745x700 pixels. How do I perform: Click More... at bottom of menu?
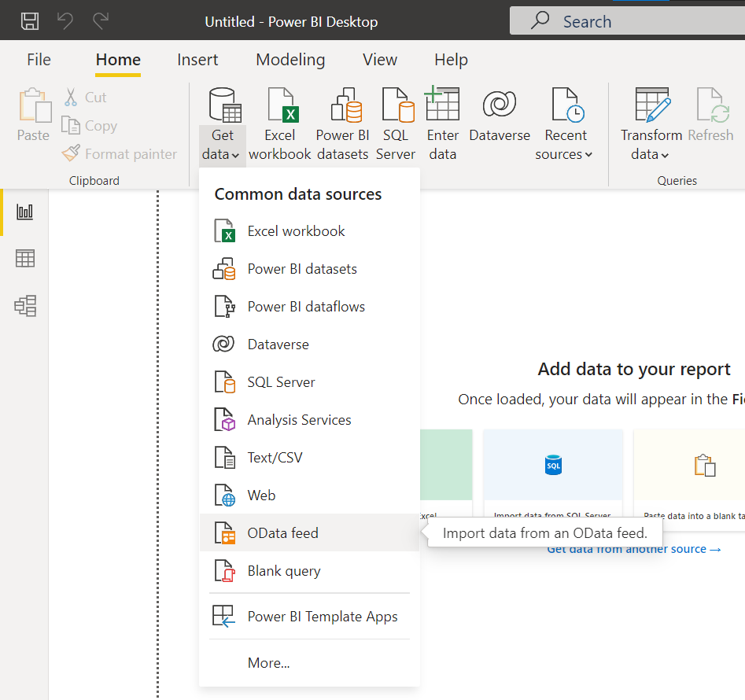268,663
